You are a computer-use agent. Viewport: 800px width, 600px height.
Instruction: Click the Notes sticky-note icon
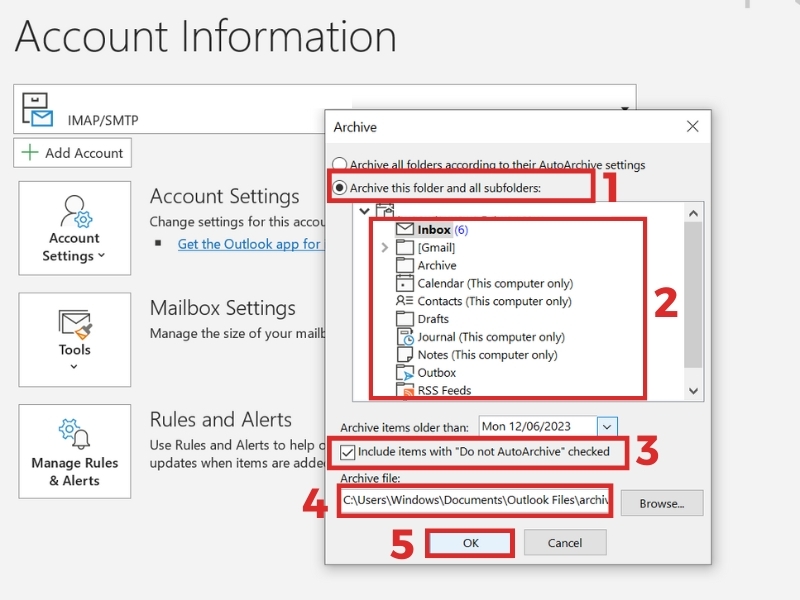coord(405,355)
